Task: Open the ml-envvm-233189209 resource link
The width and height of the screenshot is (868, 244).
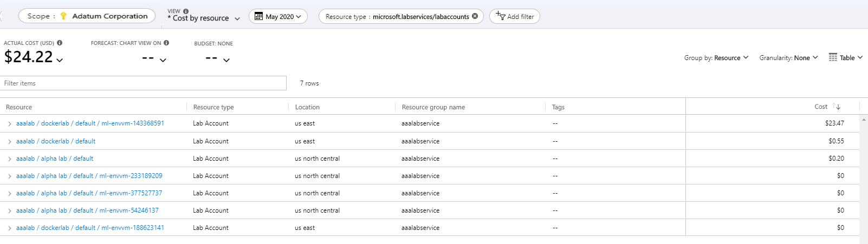Action: point(131,176)
